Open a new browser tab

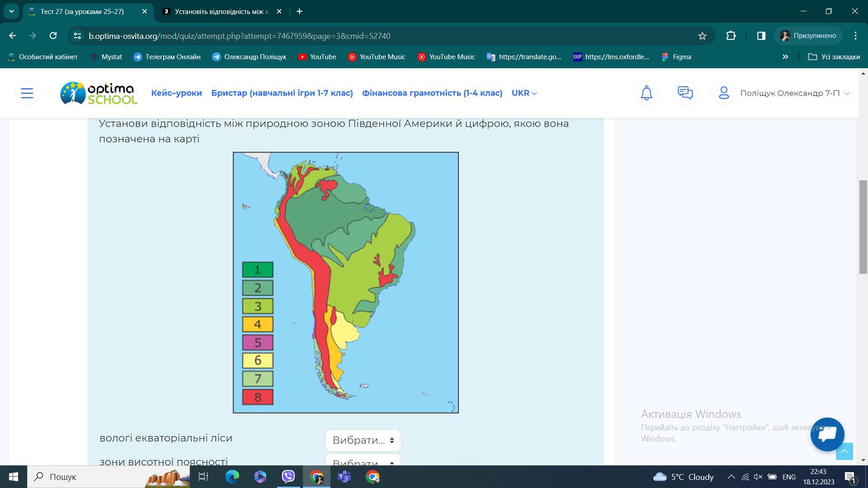[x=299, y=11]
